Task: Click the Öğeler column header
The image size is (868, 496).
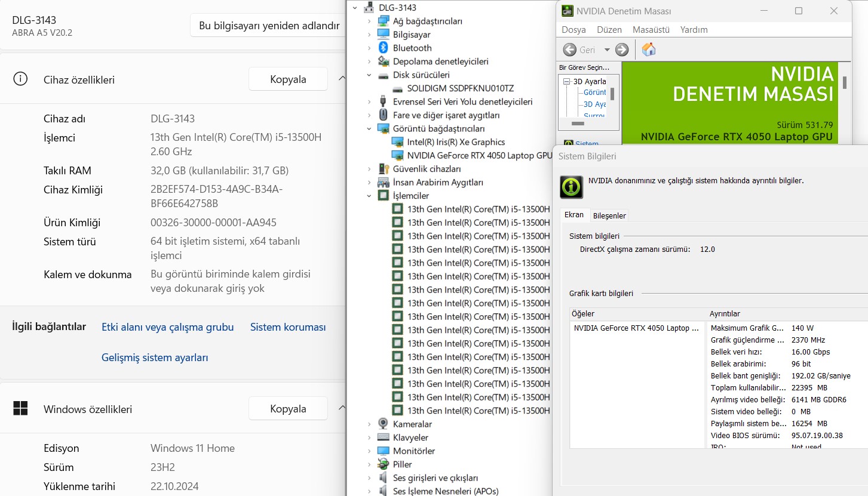Action: pos(637,313)
